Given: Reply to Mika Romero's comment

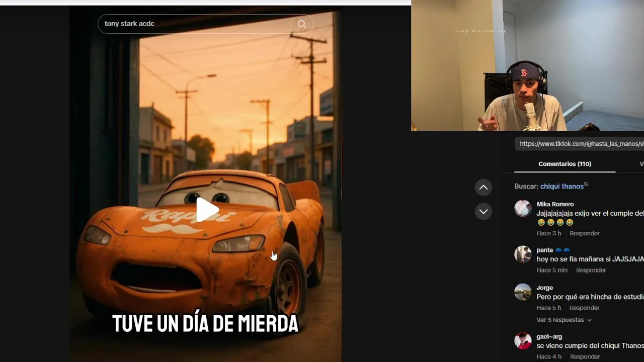Looking at the screenshot, I should (x=585, y=233).
